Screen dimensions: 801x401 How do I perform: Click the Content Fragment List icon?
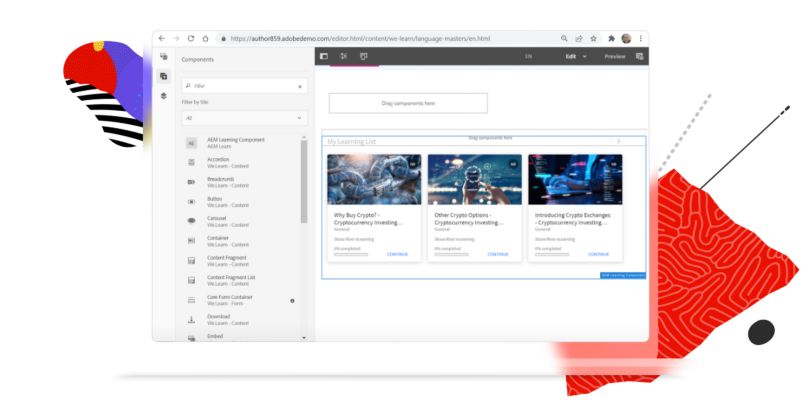tap(192, 280)
